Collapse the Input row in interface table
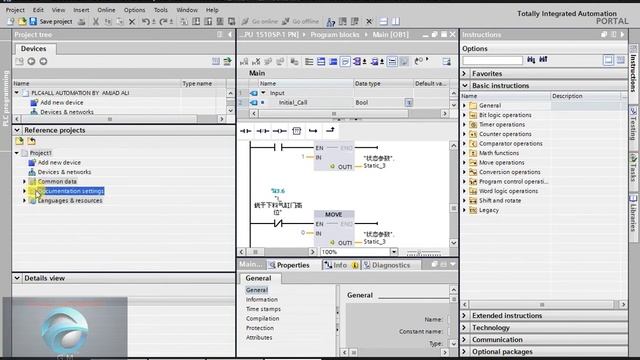The image size is (640, 360). 263,93
